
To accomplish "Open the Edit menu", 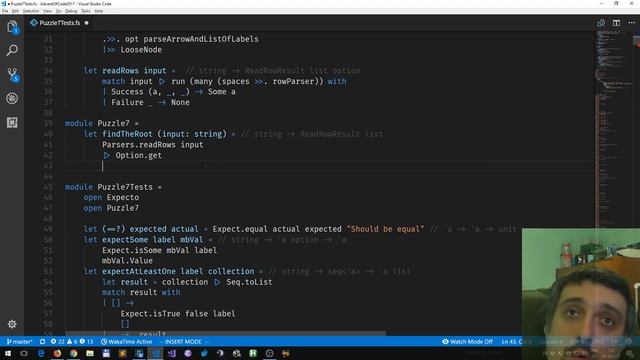I will coord(15,11).
